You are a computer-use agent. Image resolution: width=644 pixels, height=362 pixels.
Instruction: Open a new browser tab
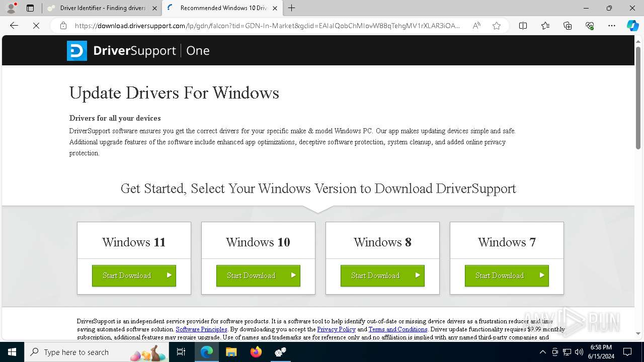click(292, 8)
